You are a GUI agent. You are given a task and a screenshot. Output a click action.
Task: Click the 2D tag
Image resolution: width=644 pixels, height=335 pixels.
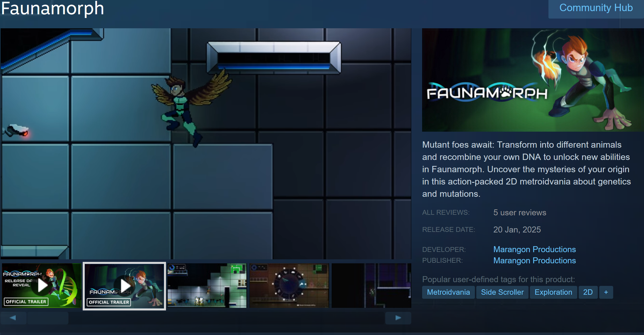588,292
